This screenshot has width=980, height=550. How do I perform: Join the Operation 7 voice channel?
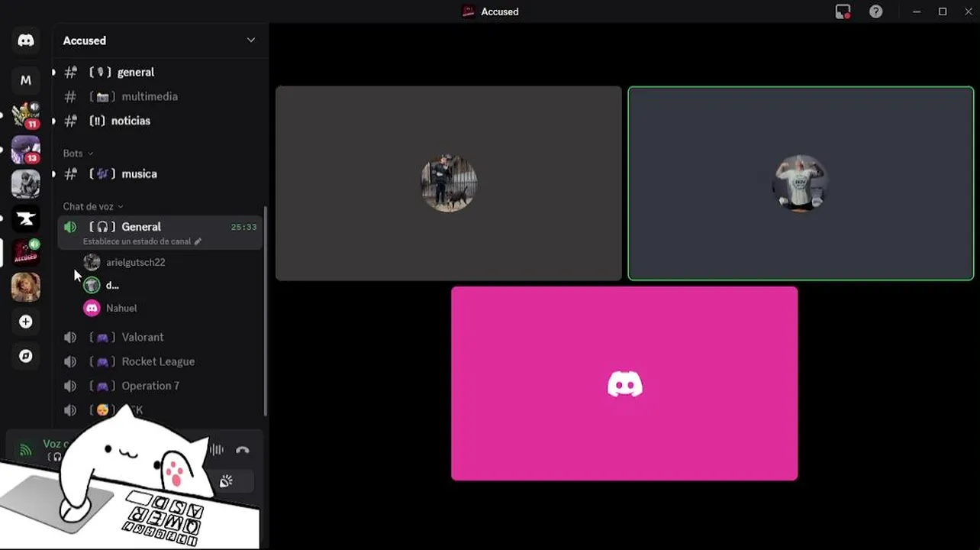pyautogui.click(x=160, y=386)
